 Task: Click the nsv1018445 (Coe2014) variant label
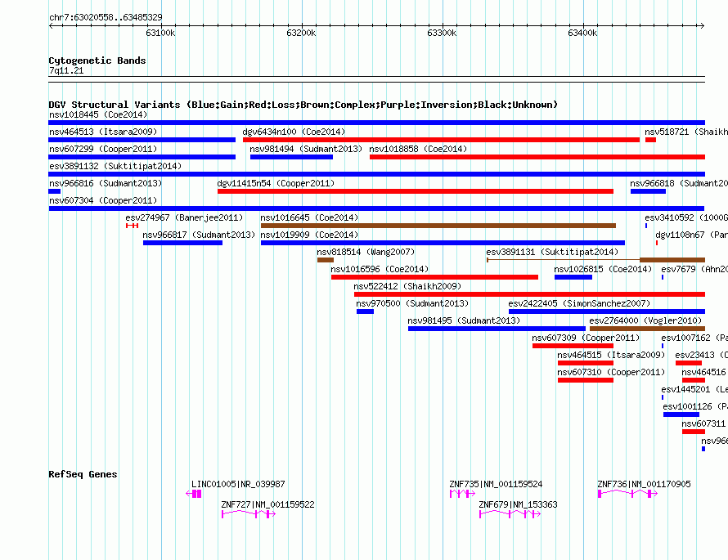(98, 114)
